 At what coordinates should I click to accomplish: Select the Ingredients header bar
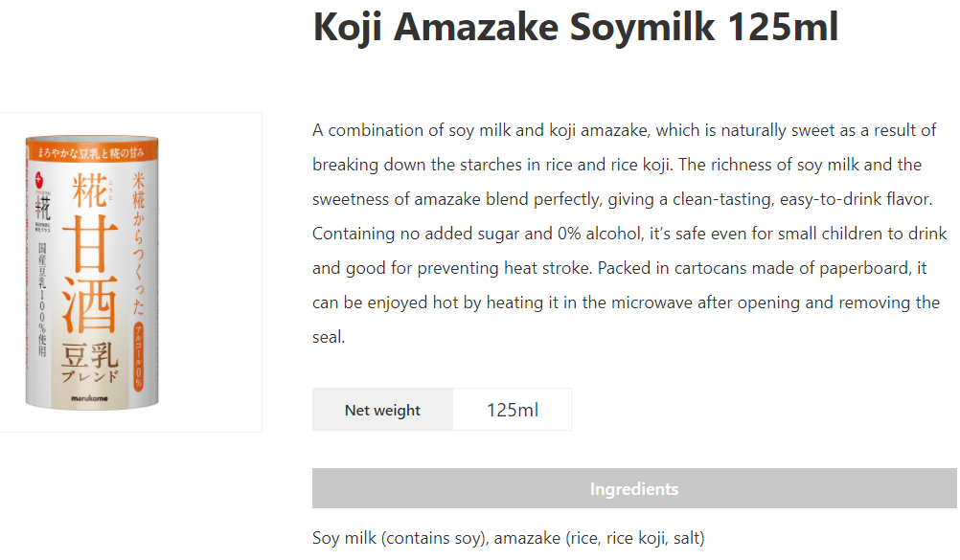(x=634, y=488)
